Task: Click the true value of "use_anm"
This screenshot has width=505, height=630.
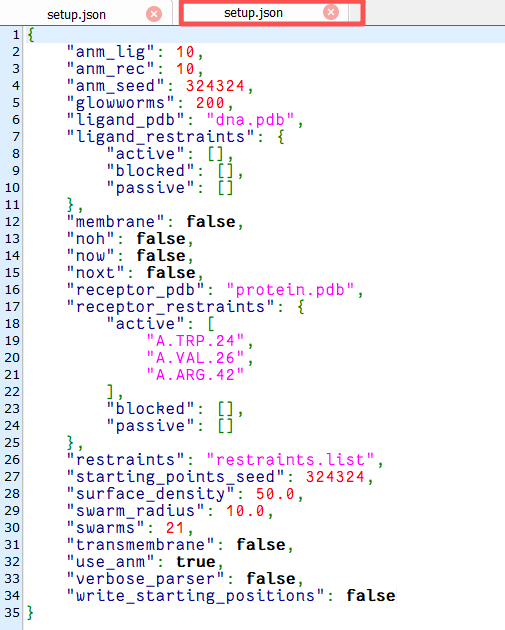Action: (196, 562)
